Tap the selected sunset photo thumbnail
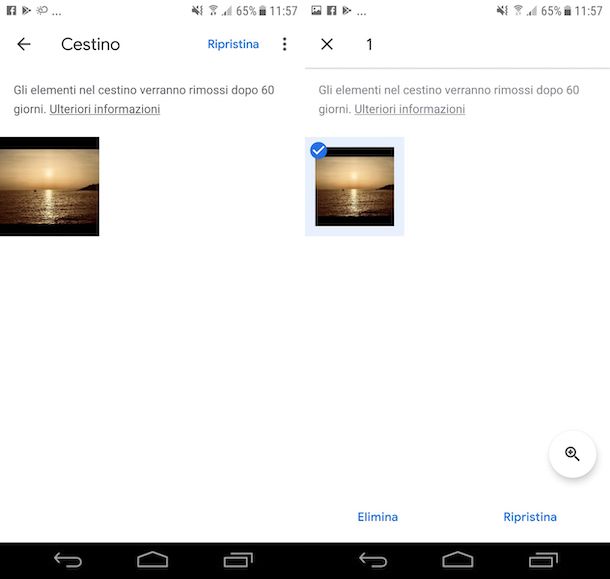Viewport: 610px width, 579px height. point(354,187)
